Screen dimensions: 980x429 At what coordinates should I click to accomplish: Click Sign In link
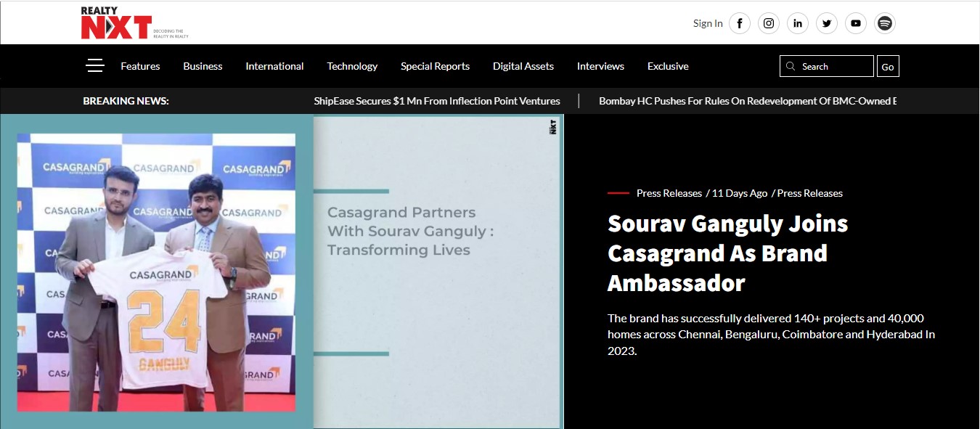click(708, 23)
